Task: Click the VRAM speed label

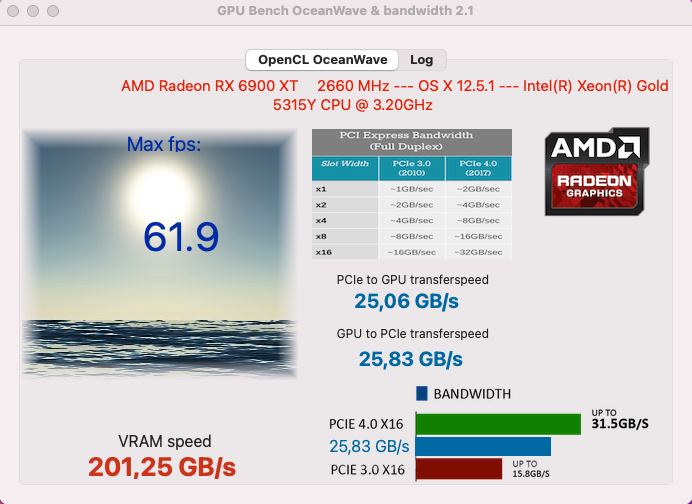Action: (165, 441)
